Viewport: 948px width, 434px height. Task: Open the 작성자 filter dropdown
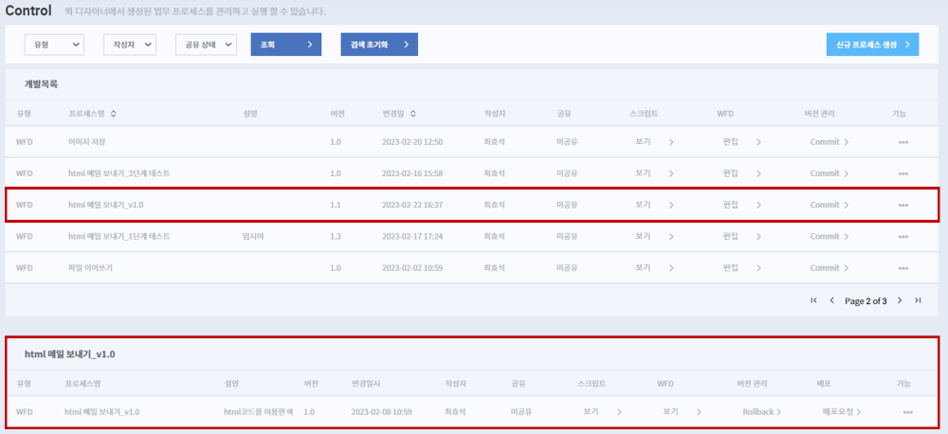pos(130,45)
